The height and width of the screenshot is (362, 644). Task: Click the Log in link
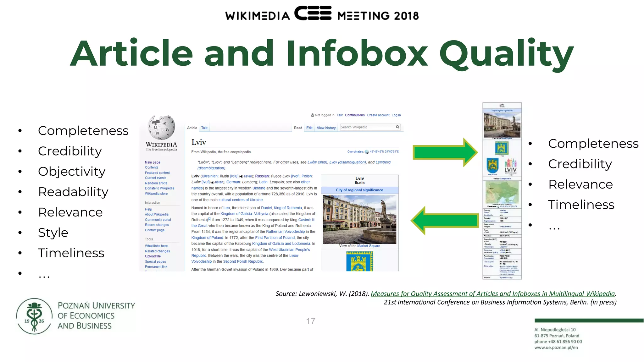point(396,115)
